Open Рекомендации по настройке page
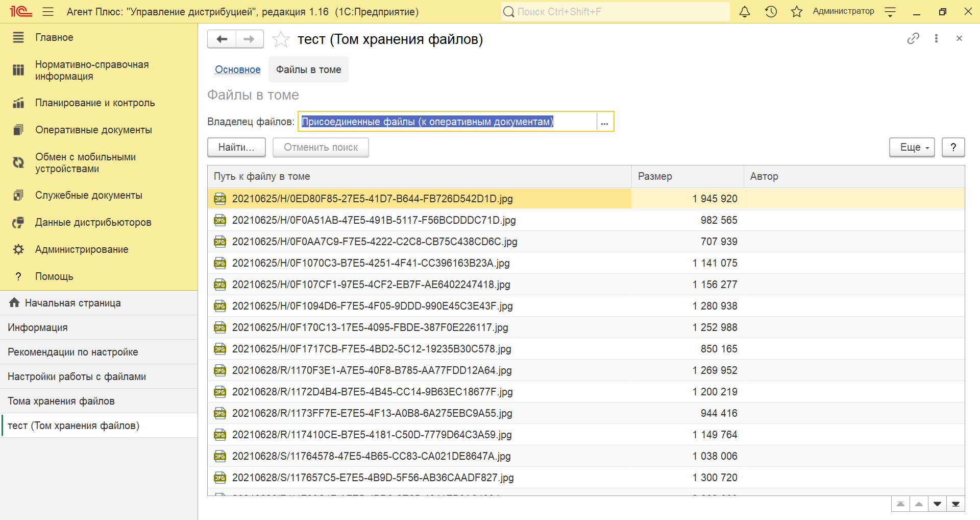Viewport: 980px width, 520px height. (99, 352)
